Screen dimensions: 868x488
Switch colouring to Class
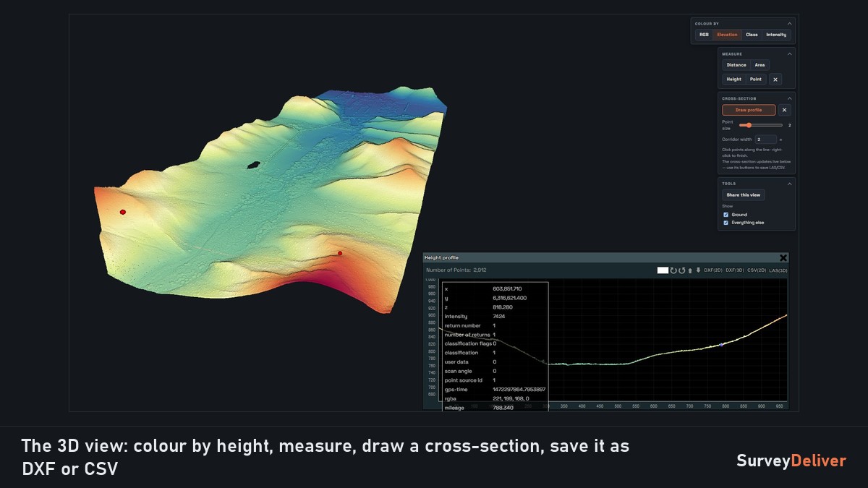(x=752, y=35)
